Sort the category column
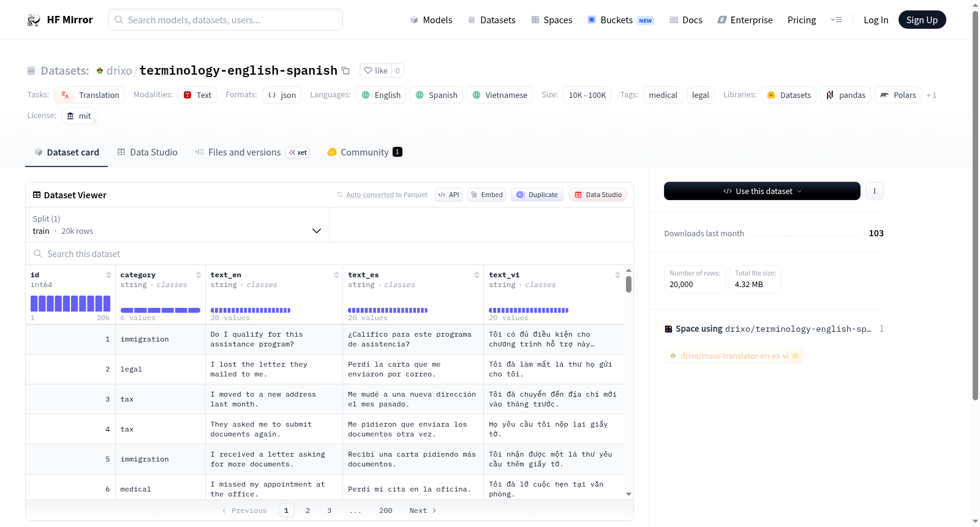980x527 pixels. 198,275
